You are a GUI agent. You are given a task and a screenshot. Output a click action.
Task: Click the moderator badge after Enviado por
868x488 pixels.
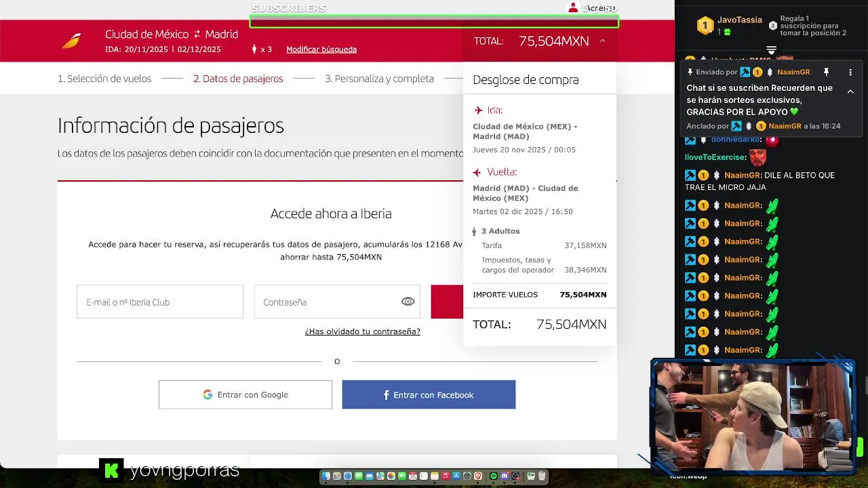(745, 72)
